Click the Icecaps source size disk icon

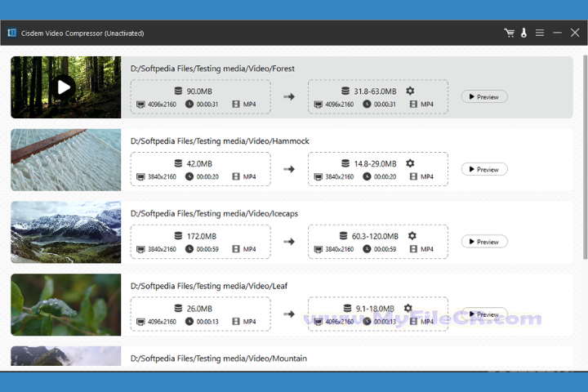coord(178,235)
